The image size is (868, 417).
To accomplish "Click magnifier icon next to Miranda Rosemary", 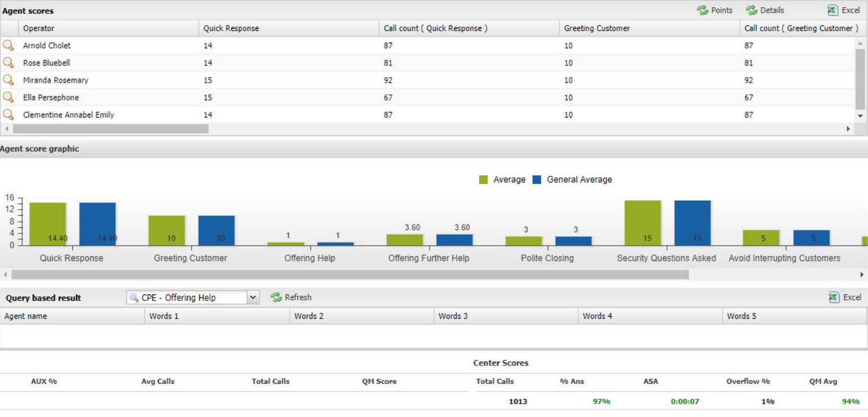I will 8,80.
